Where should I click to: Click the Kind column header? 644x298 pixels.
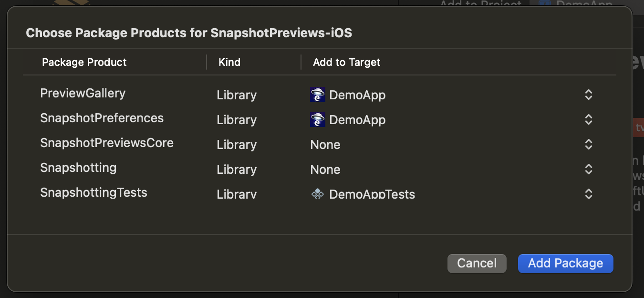229,62
